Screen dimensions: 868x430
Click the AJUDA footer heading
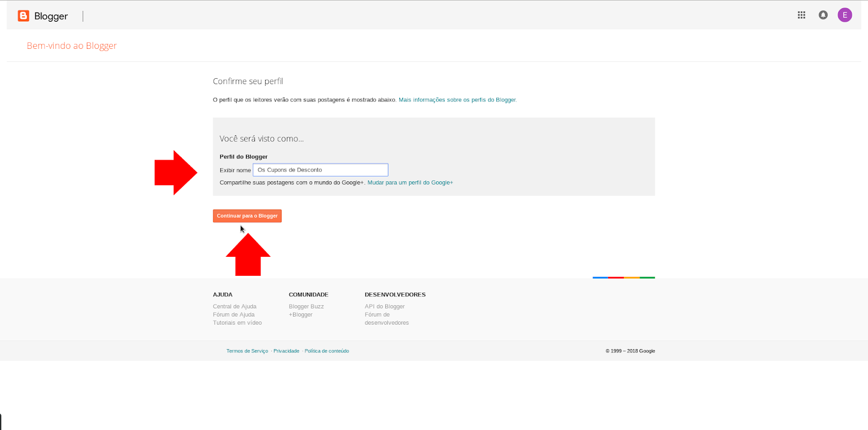coord(222,295)
